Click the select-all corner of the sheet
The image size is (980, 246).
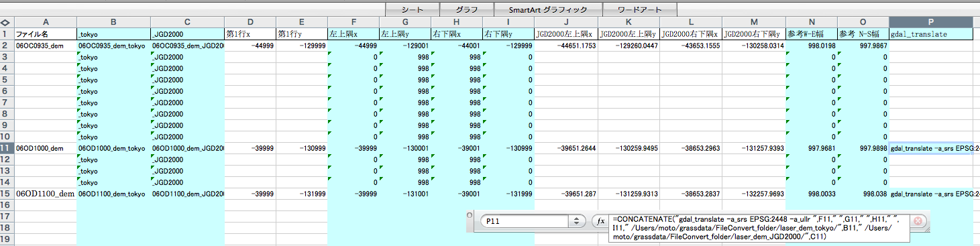tap(5, 21)
